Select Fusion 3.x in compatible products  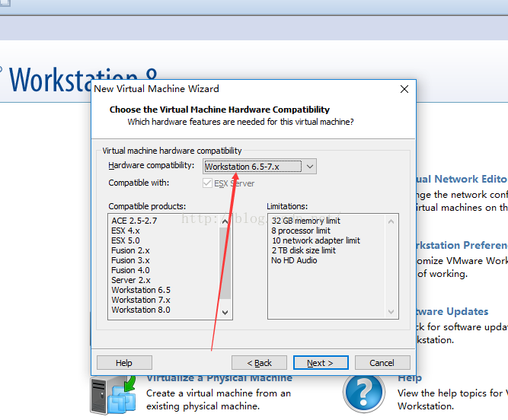tap(130, 260)
